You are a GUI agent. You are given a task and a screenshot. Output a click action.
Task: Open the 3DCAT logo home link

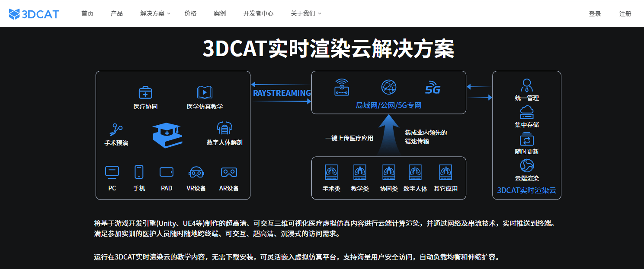34,14
